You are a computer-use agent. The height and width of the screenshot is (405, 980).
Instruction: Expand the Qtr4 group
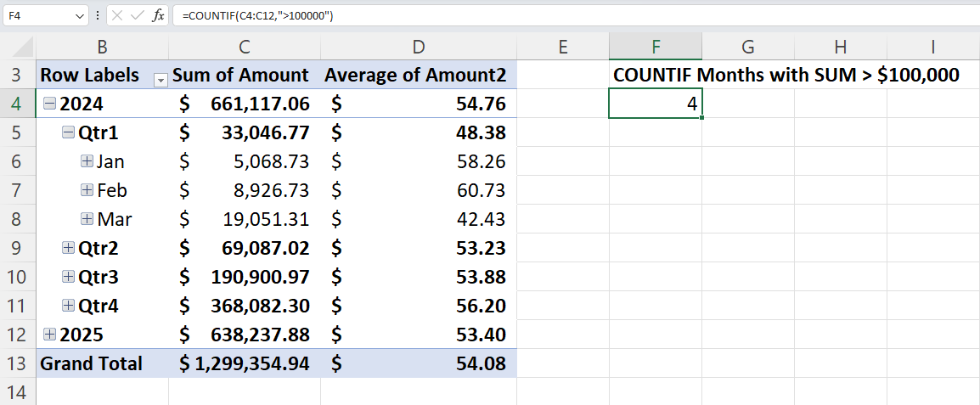tap(69, 306)
